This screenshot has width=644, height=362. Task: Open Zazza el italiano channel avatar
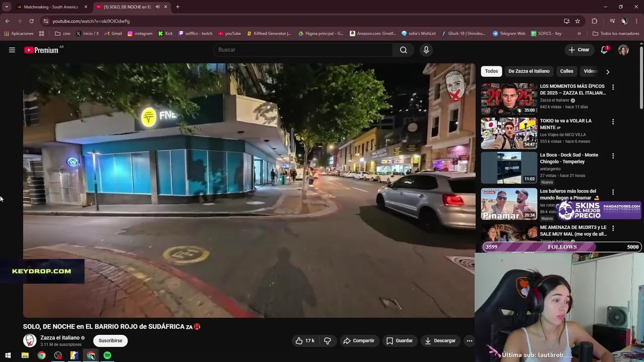pos(30,340)
